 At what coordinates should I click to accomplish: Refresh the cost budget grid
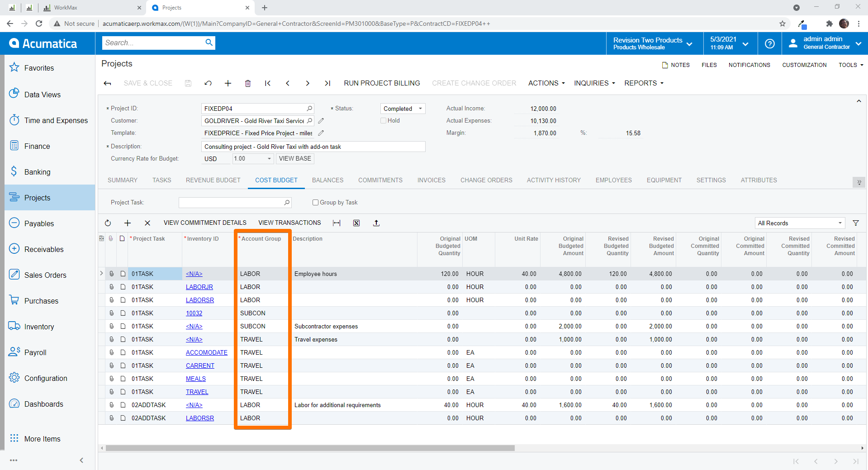pos(108,223)
